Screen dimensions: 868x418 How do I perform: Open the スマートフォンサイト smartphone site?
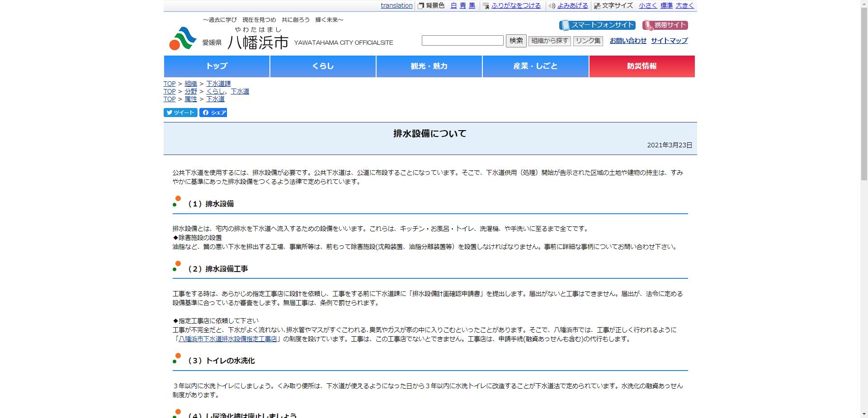tap(597, 25)
